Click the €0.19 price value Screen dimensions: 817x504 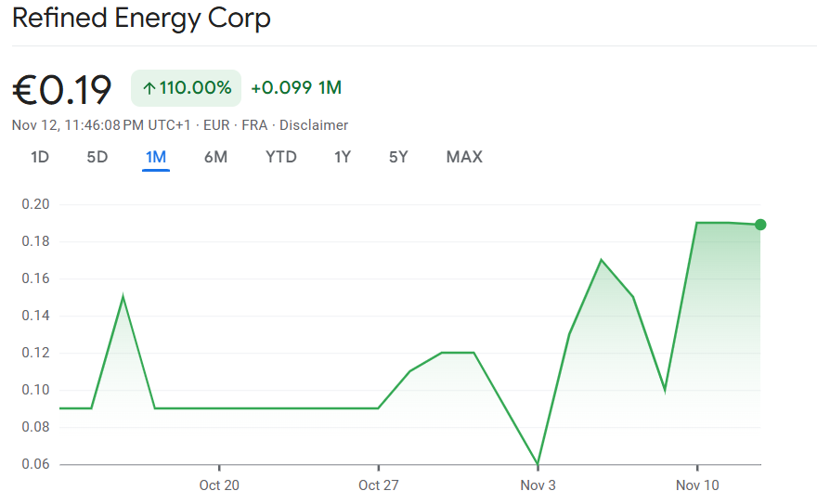point(62,89)
